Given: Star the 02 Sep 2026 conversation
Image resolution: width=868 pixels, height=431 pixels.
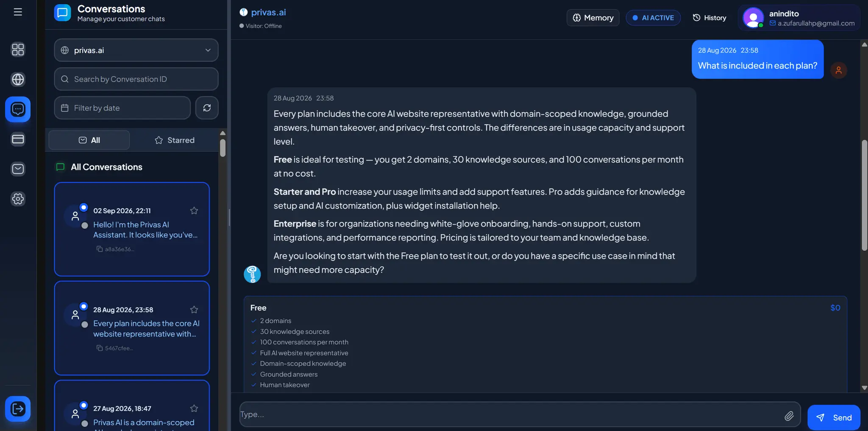Looking at the screenshot, I should click(x=194, y=210).
